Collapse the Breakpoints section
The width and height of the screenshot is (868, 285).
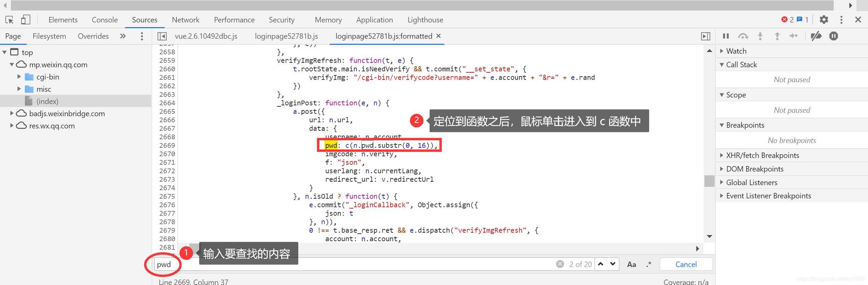tap(791, 125)
